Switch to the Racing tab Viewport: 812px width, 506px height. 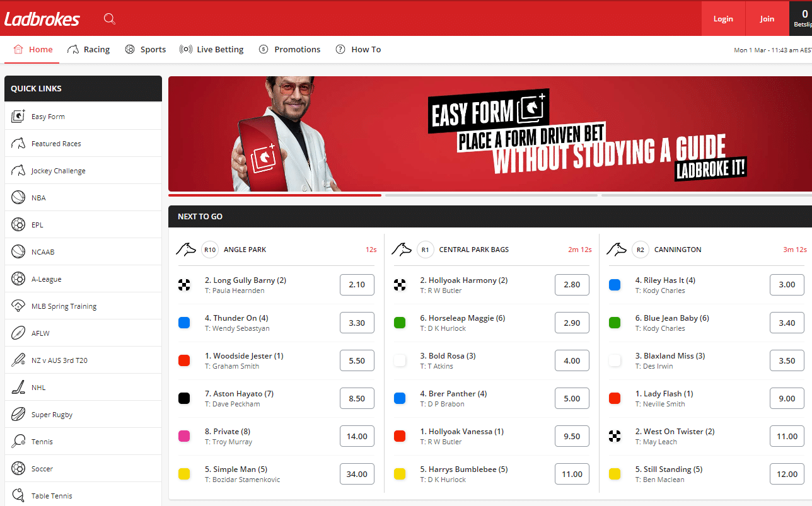pos(88,49)
